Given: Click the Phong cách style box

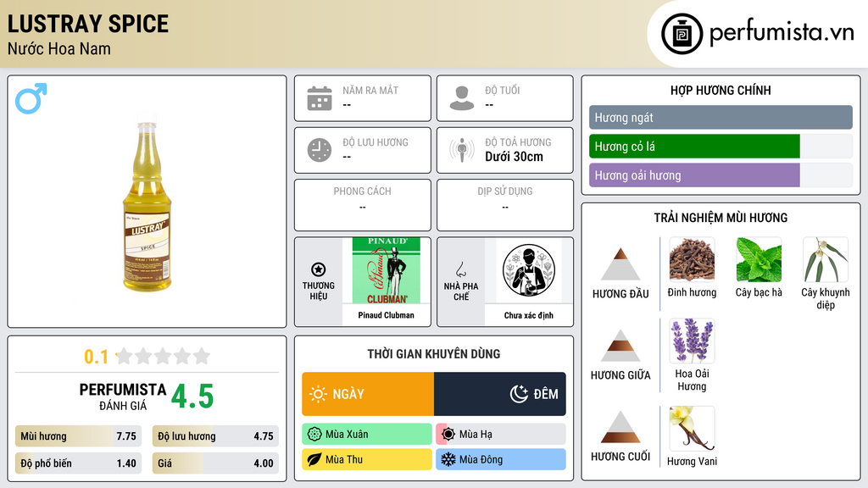Looking at the screenshot, I should point(363,205).
